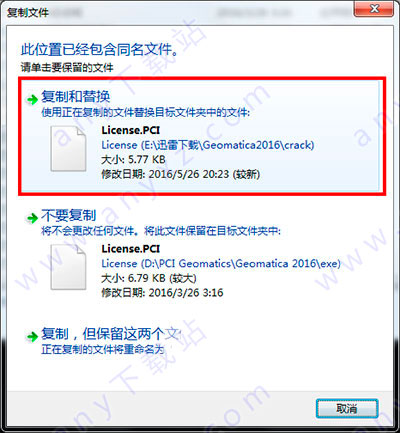The height and width of the screenshot is (433, 400).
Task: Click green arrow beside 不要复制
Action: (32, 218)
